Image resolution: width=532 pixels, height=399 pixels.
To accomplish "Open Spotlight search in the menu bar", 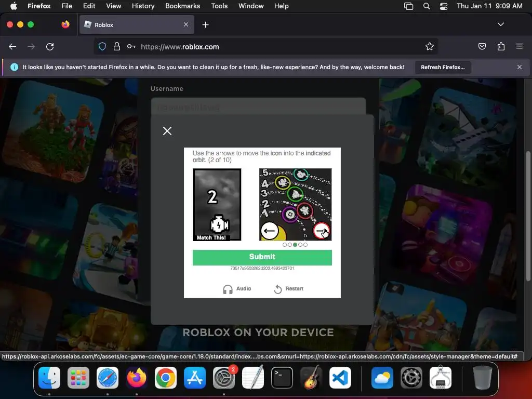I will pyautogui.click(x=427, y=6).
